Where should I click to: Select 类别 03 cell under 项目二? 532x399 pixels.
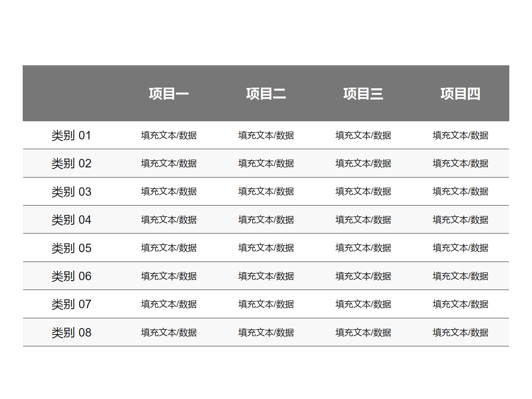click(266, 191)
